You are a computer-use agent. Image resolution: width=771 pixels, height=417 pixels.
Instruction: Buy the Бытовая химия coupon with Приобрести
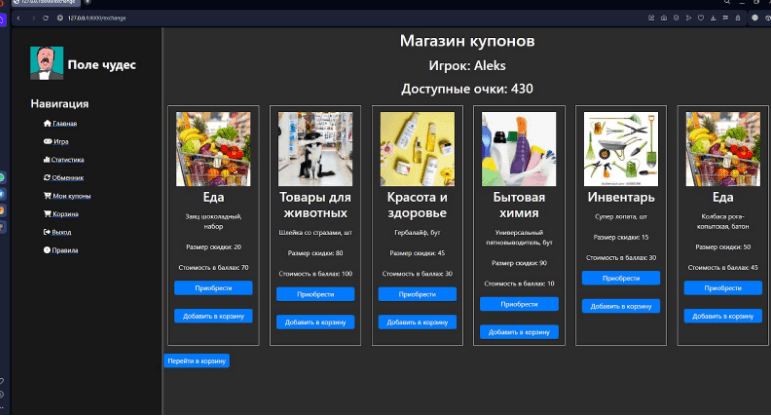tap(519, 304)
